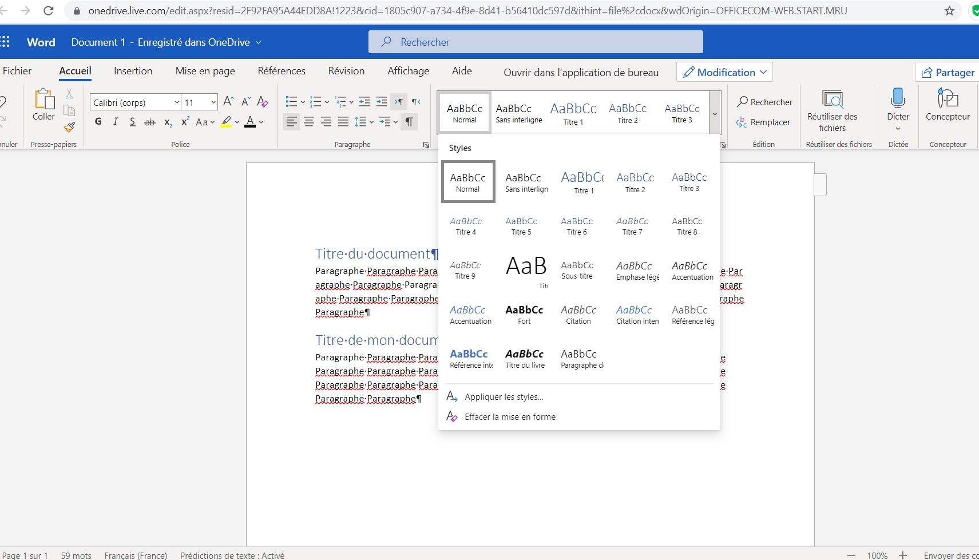This screenshot has width=979, height=560.
Task: Open the font size dropdown
Action: (x=213, y=102)
